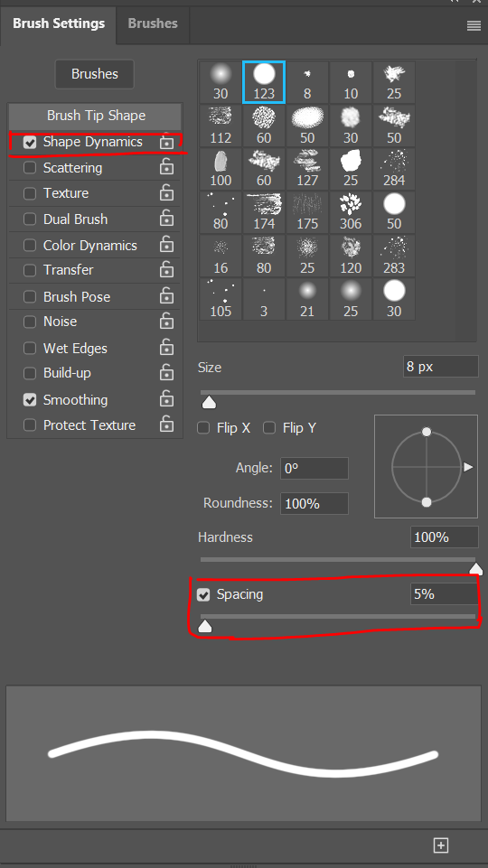The width and height of the screenshot is (488, 868).
Task: Uncheck the Spacing checkbox
Action: 203,594
